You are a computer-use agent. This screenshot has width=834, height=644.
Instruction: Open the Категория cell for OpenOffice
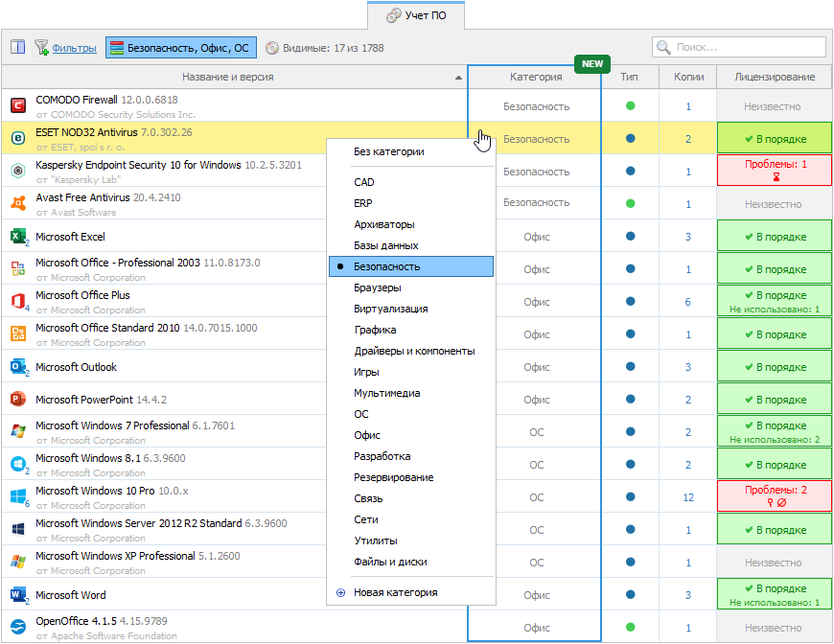click(x=536, y=628)
